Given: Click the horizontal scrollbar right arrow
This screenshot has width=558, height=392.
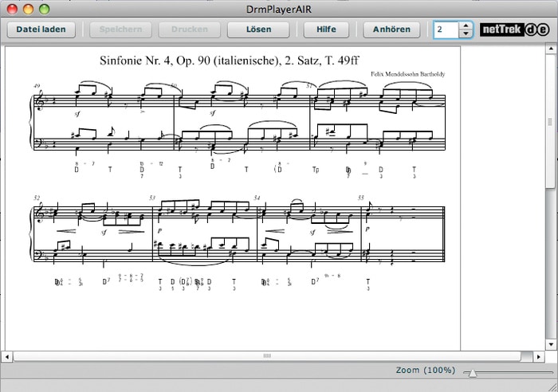Looking at the screenshot, I should (x=539, y=356).
